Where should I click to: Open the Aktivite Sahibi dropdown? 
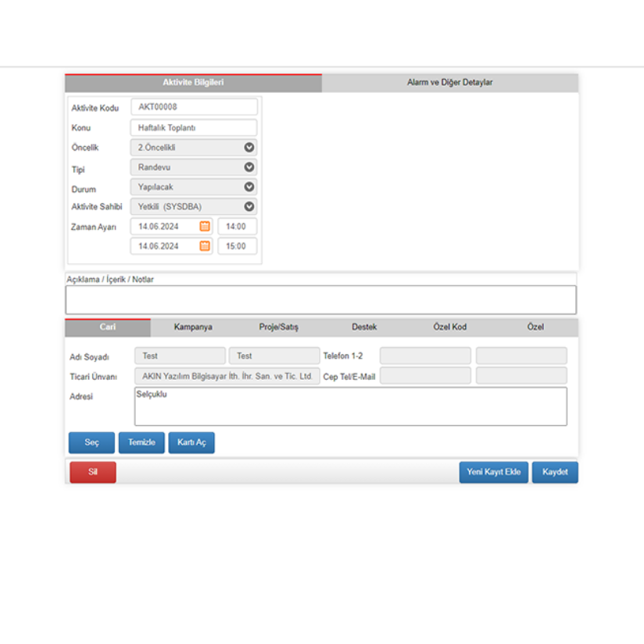249,206
